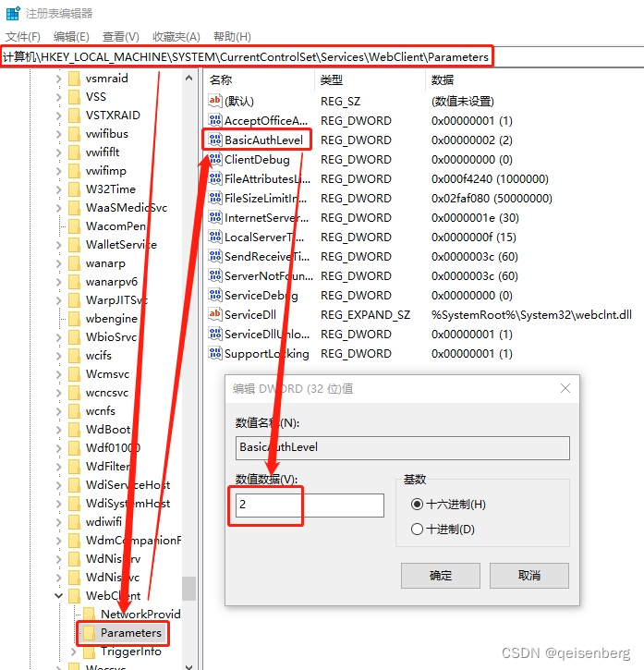The width and height of the screenshot is (644, 670).
Task: Click the VSS folder icon
Action: point(74,96)
